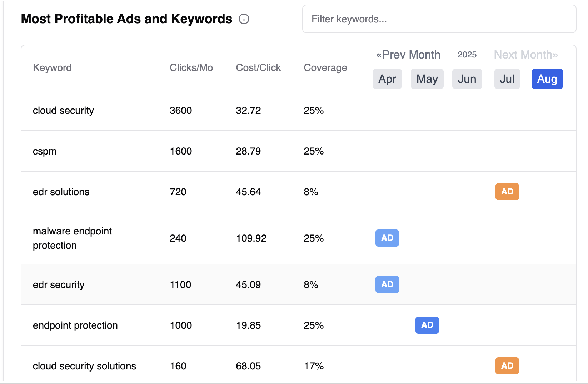Viewport: 588px width, 384px height.
Task: Click the Next Month link
Action: pos(525,55)
